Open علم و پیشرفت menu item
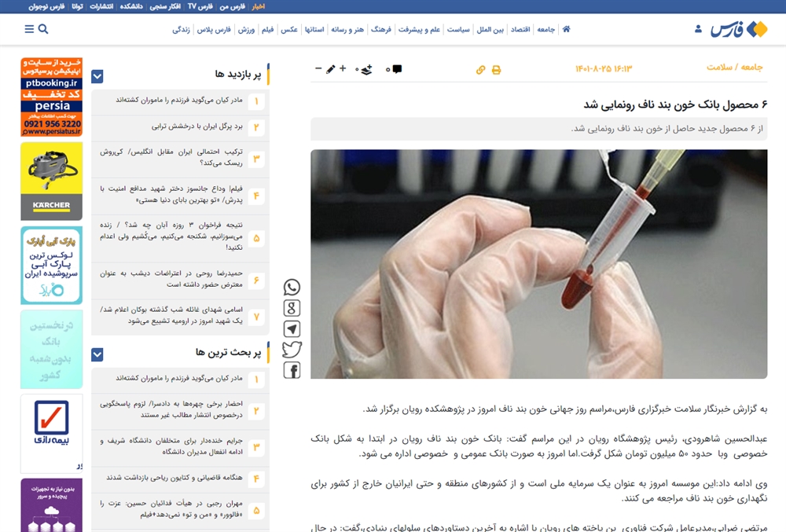Image resolution: width=786 pixels, height=532 pixels. coord(419,30)
